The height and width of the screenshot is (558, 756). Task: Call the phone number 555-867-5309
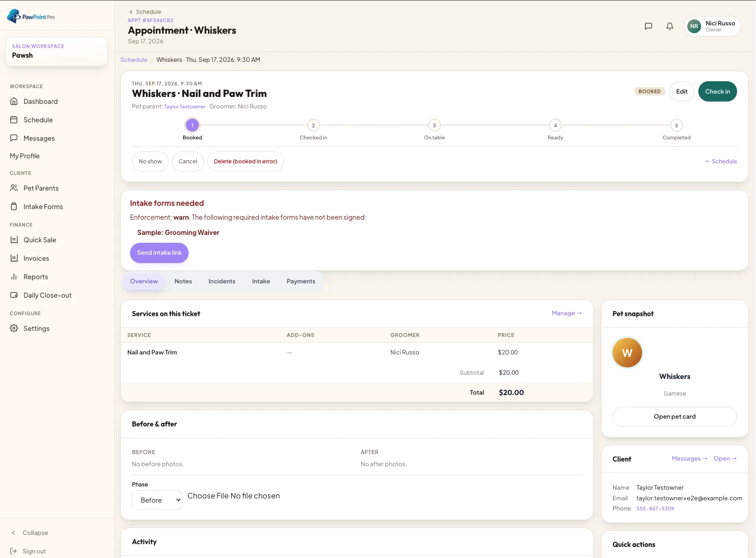coord(655,509)
